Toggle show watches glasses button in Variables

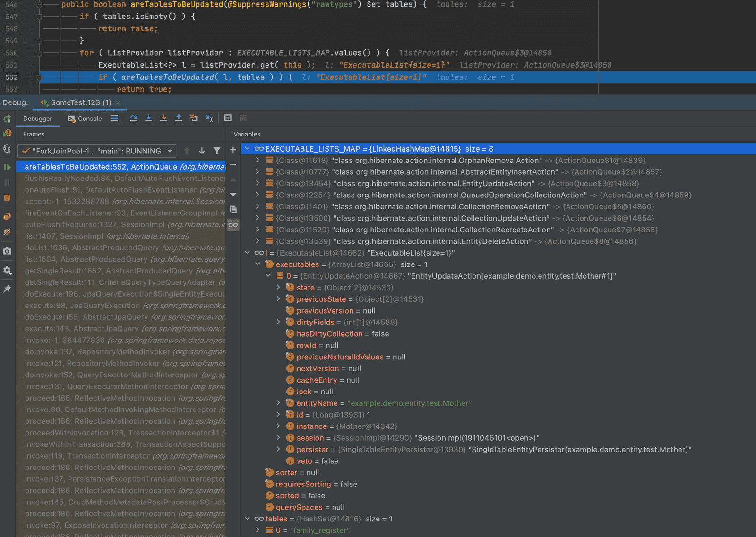(233, 225)
